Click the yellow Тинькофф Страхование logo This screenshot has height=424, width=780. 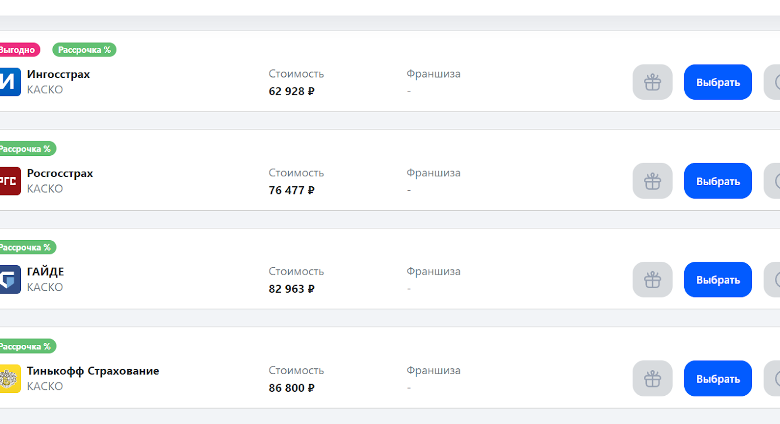point(9,378)
